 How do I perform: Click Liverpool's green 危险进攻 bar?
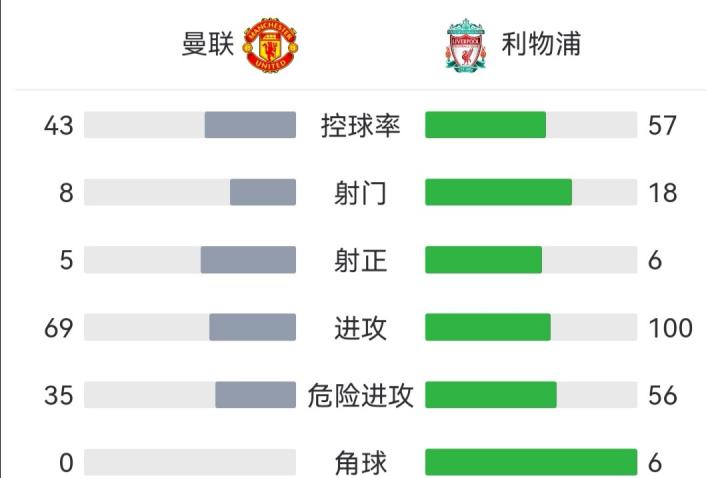(491, 395)
